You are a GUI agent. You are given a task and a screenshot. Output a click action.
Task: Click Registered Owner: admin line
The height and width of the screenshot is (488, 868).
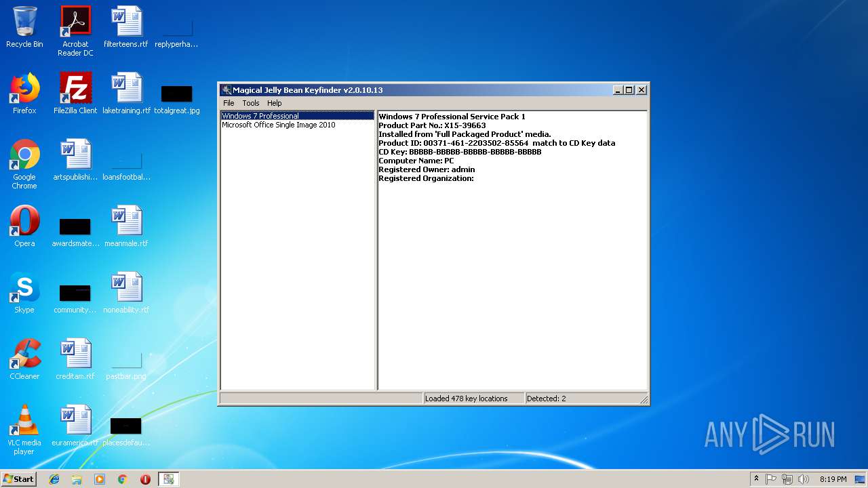(427, 169)
